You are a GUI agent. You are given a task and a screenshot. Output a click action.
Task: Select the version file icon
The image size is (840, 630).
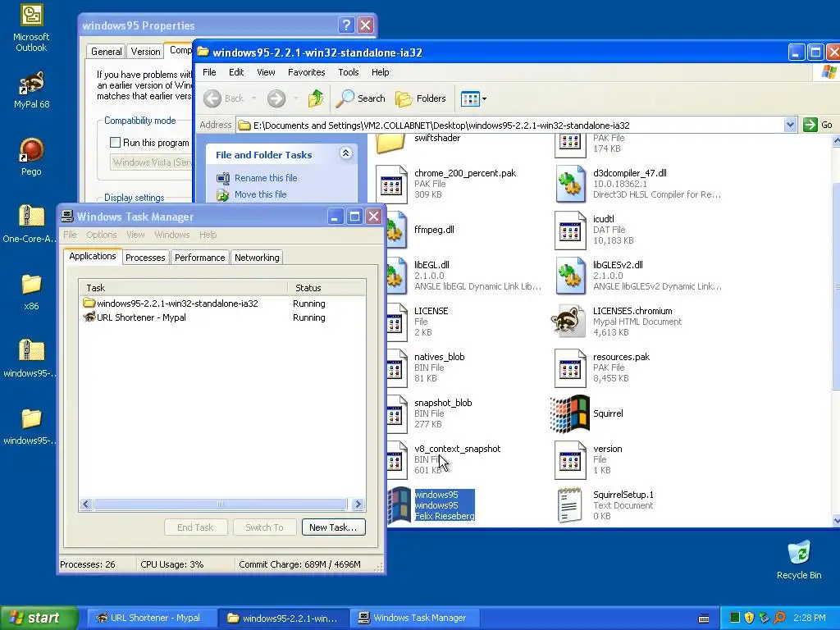pyautogui.click(x=570, y=459)
